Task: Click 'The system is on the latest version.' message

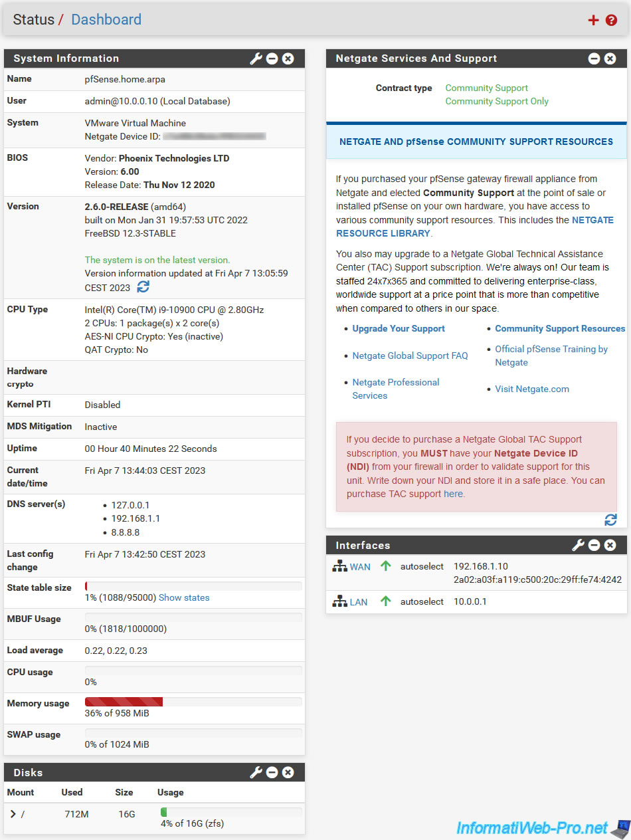Action: (157, 260)
